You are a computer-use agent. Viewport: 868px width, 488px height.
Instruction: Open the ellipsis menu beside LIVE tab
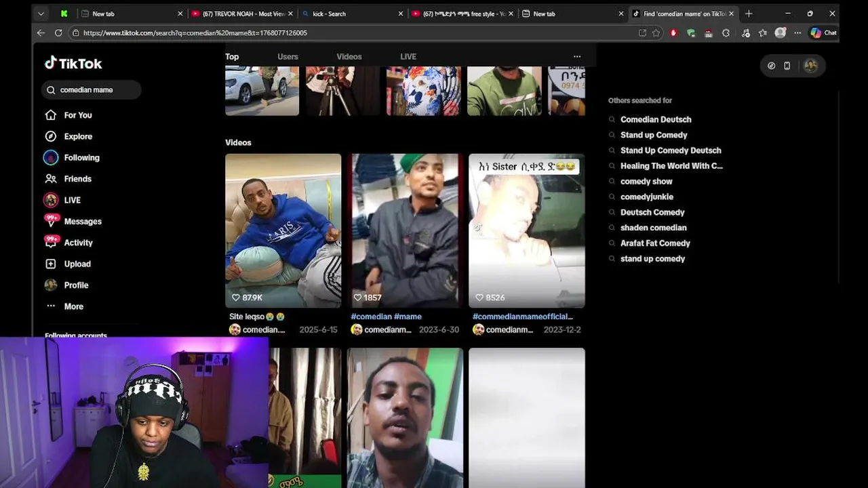point(577,57)
